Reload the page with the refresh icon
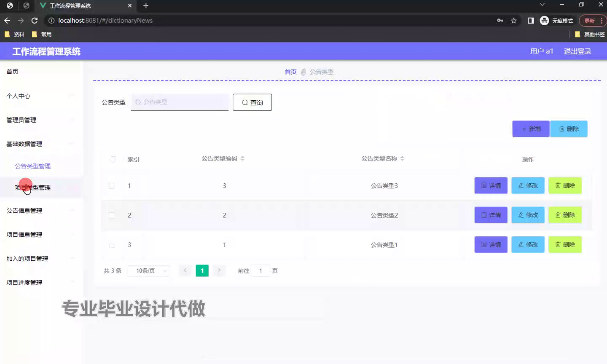 pyautogui.click(x=35, y=20)
